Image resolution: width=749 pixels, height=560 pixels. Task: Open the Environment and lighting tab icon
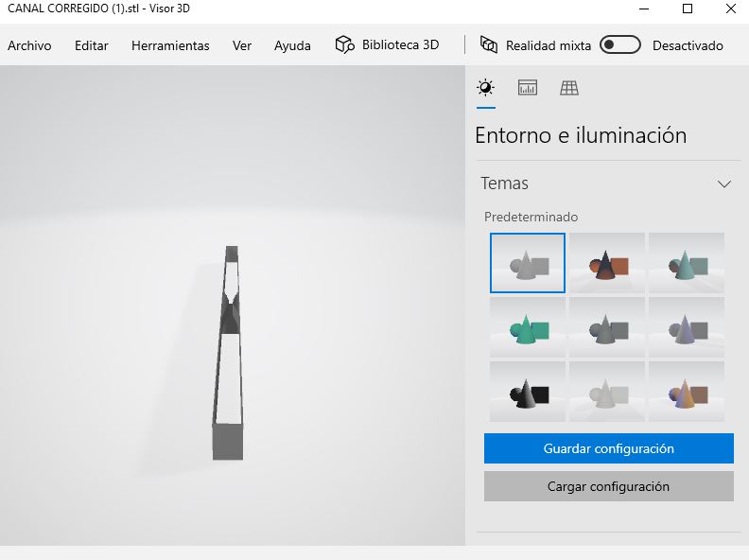coord(485,88)
